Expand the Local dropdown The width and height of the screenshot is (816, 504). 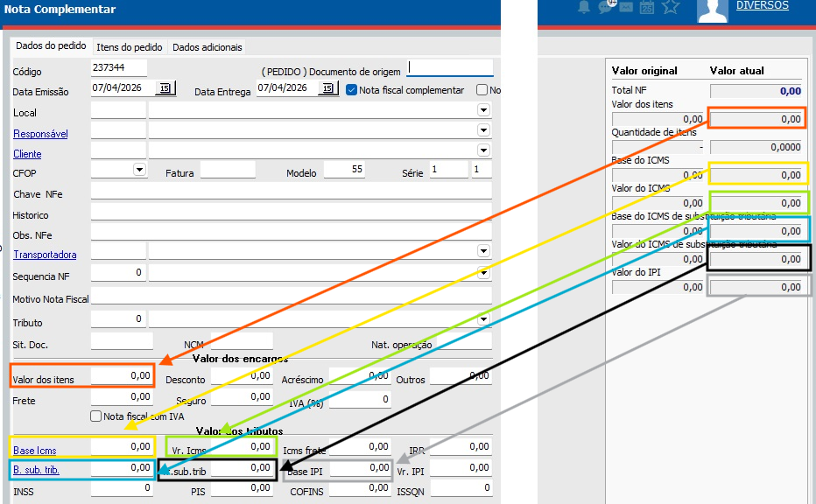(x=482, y=110)
